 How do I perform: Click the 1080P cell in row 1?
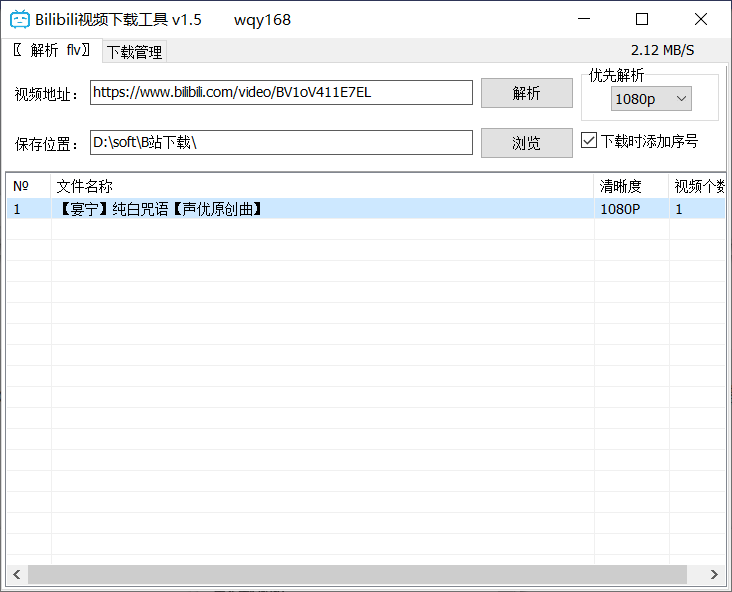[631, 209]
